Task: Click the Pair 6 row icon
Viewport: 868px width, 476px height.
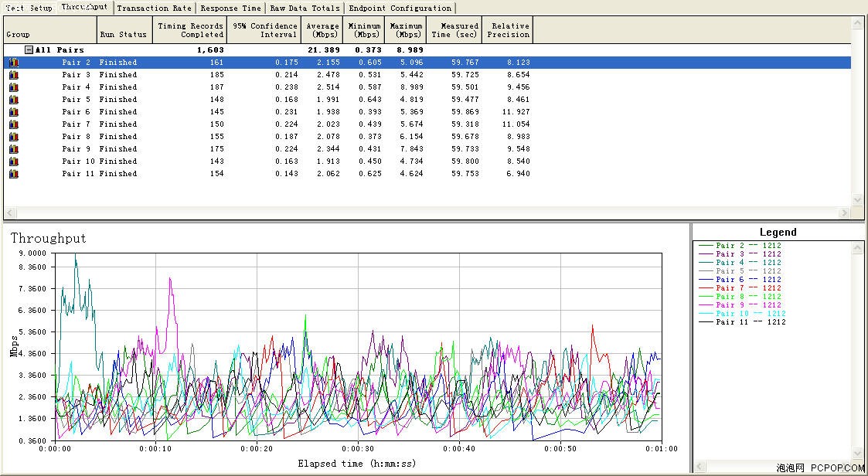Action: point(14,112)
